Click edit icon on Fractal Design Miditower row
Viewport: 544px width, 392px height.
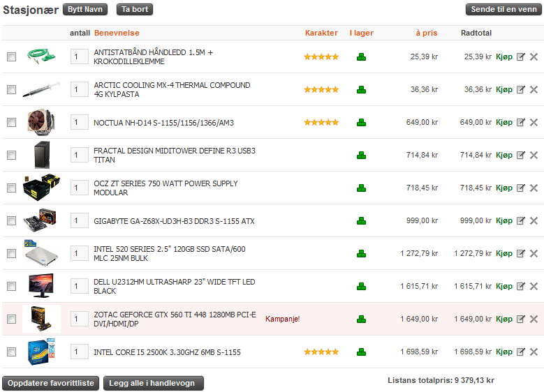(x=521, y=155)
